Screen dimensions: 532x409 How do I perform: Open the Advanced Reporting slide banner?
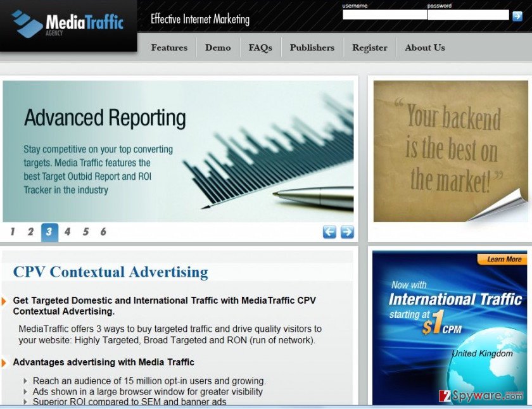pos(178,151)
